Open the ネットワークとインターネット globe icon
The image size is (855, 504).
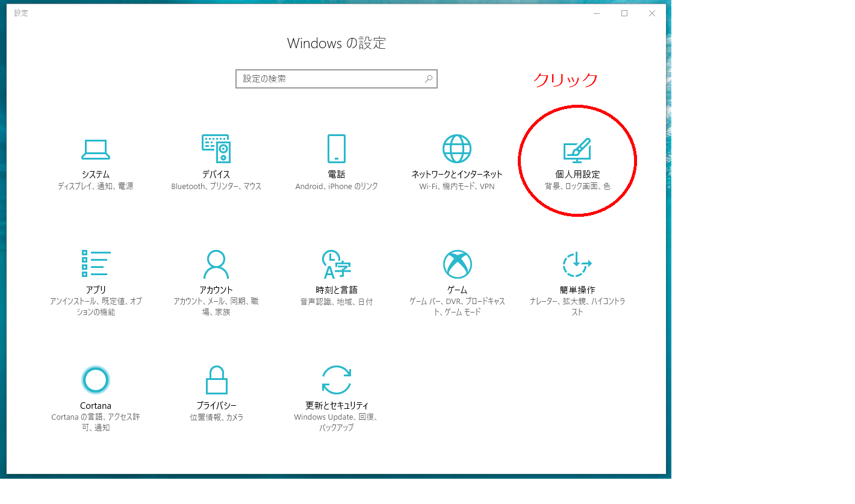tap(457, 149)
